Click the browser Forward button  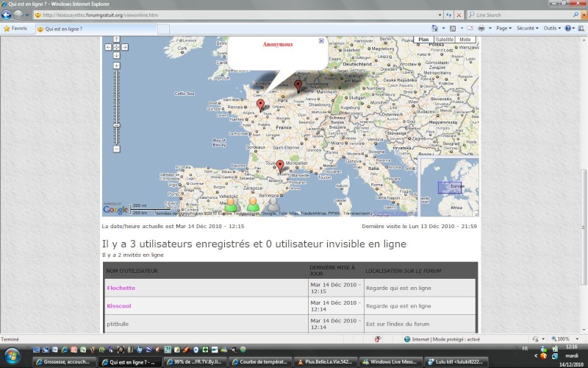click(18, 15)
